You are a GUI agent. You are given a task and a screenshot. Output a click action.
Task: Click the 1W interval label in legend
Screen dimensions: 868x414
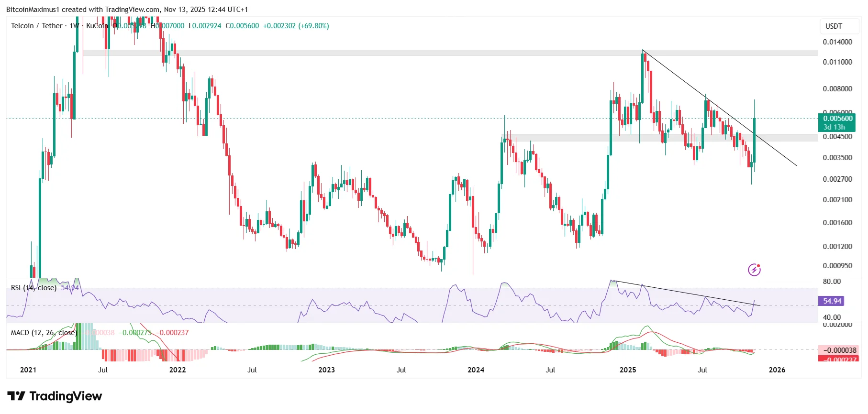point(74,26)
